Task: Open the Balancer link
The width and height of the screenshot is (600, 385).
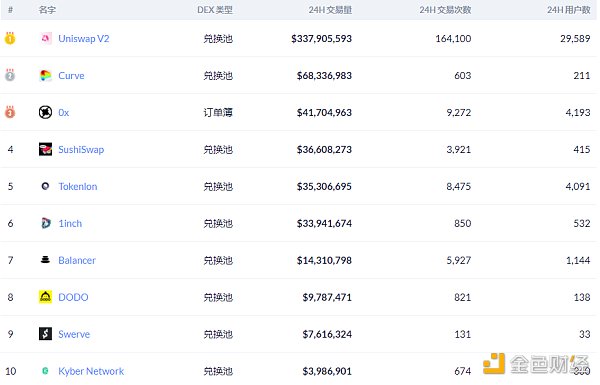Action: point(77,260)
